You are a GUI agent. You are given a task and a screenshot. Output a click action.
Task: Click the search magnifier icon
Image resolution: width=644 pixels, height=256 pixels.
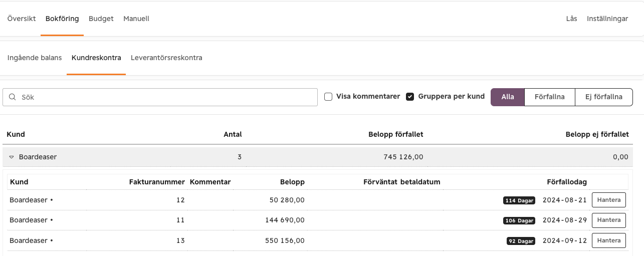(x=13, y=97)
